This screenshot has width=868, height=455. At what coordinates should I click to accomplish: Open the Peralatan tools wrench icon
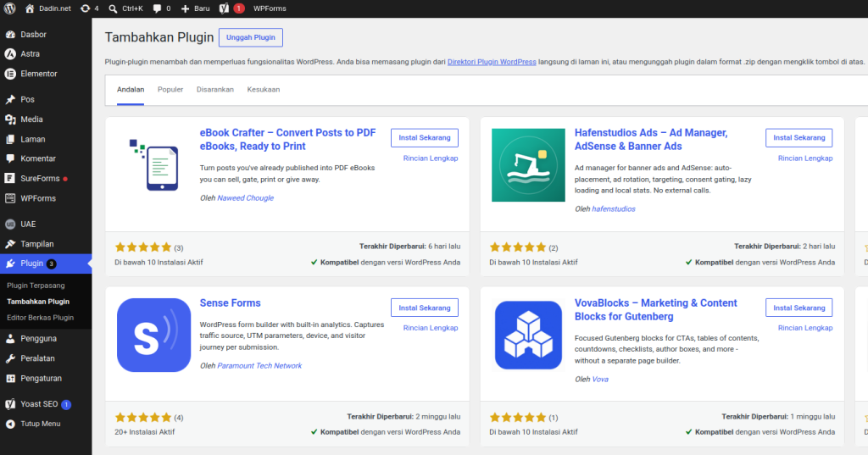click(x=10, y=358)
